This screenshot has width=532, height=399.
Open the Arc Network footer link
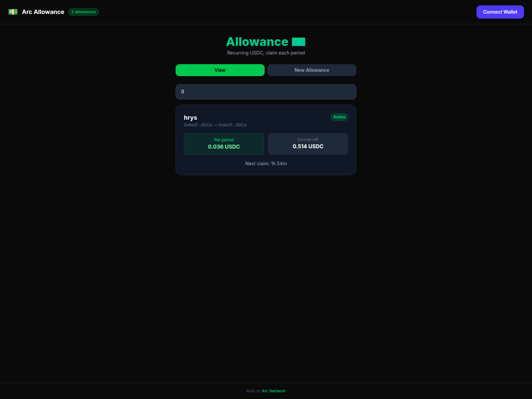(274, 391)
